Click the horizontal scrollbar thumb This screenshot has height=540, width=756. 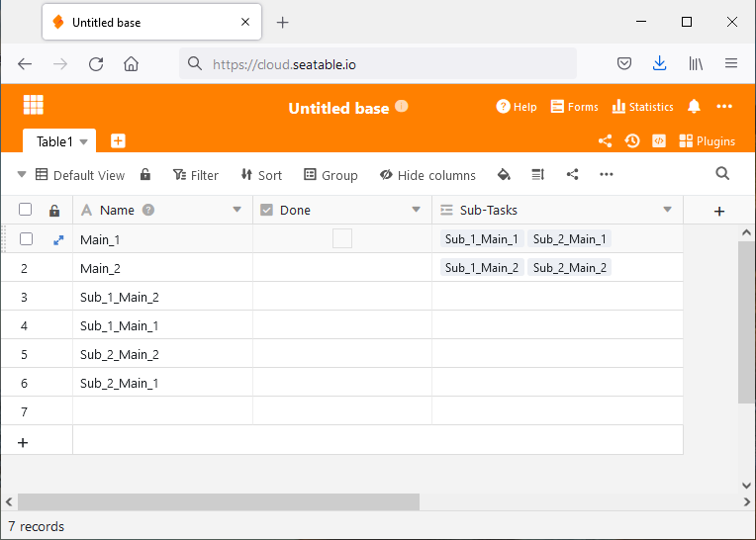(x=218, y=502)
